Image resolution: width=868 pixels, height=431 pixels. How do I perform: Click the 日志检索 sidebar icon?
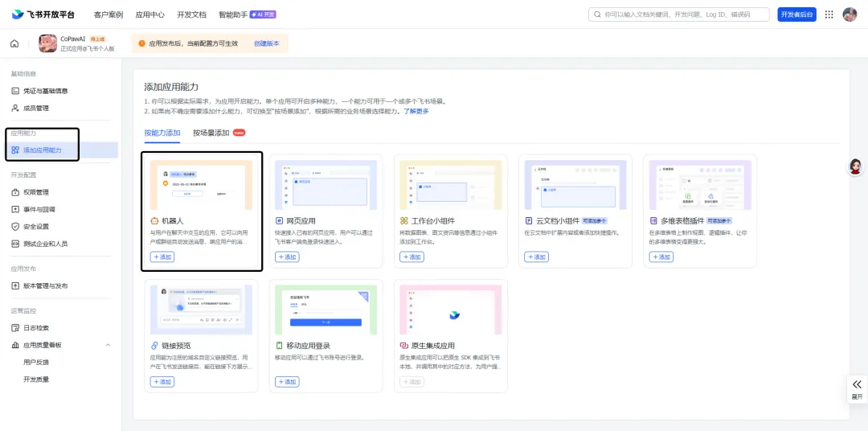pyautogui.click(x=15, y=328)
